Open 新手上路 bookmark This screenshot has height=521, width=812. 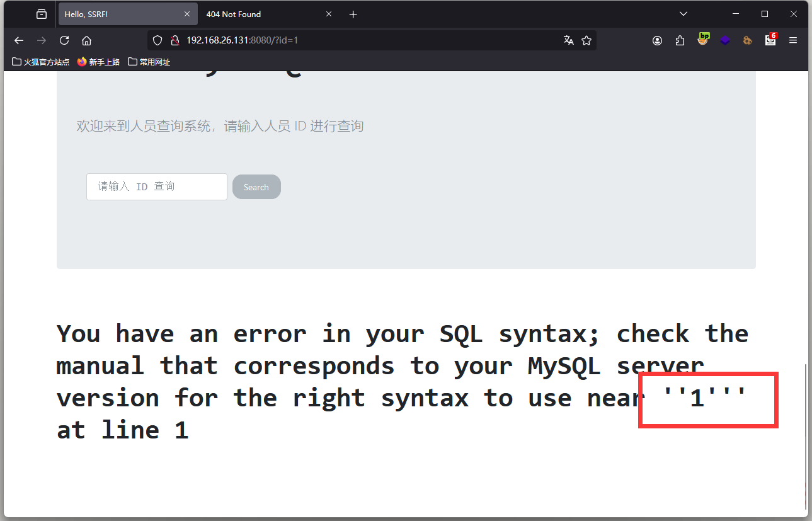[x=98, y=62]
